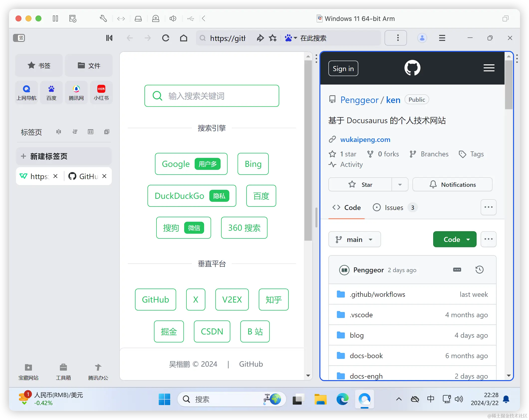Expand the Star lists dropdown arrow

[x=400, y=185]
